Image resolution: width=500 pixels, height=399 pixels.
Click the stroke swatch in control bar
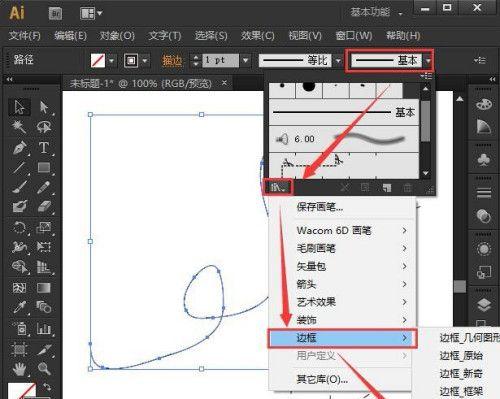tap(131, 61)
